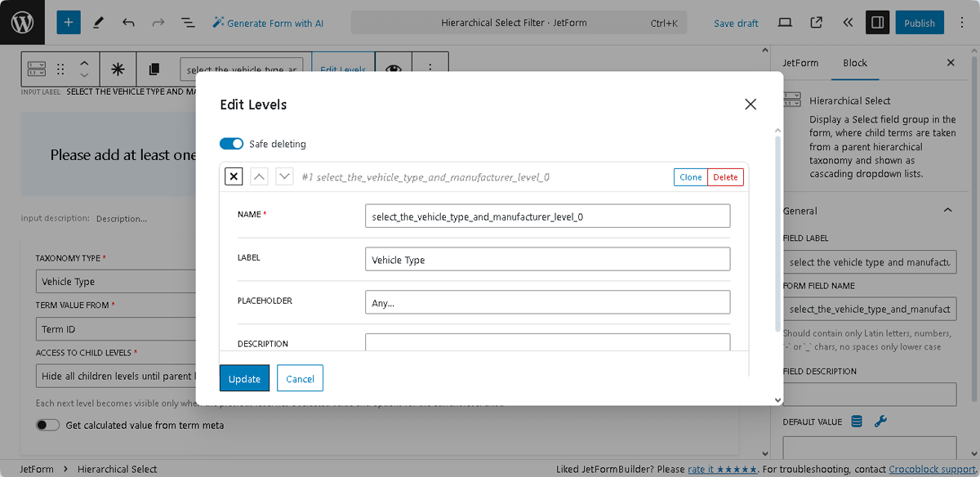
Task: Click the Undo arrow icon
Action: (x=128, y=22)
